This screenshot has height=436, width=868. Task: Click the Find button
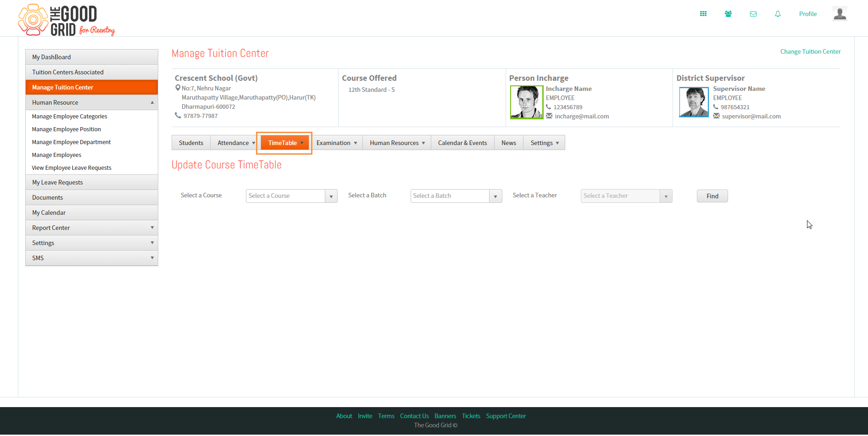tap(712, 196)
